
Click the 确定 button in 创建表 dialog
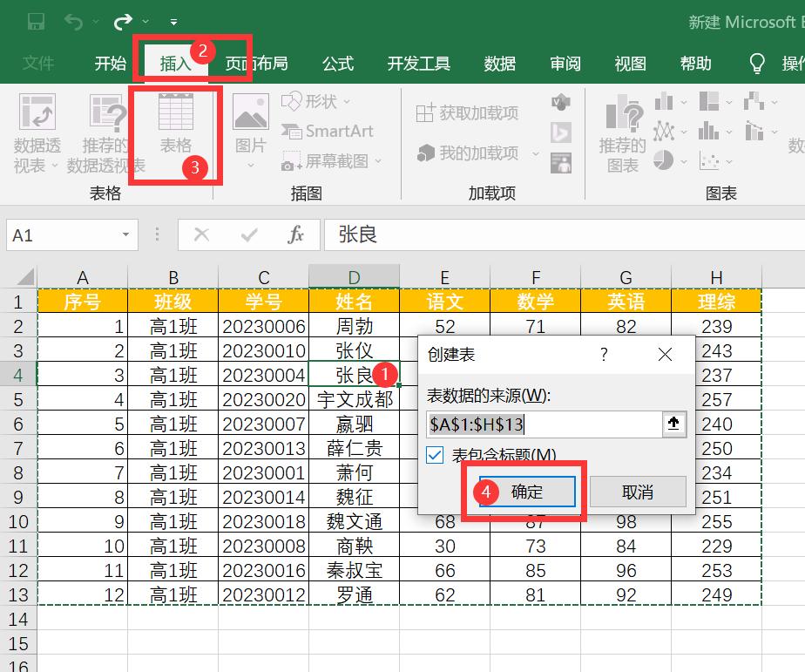527,492
